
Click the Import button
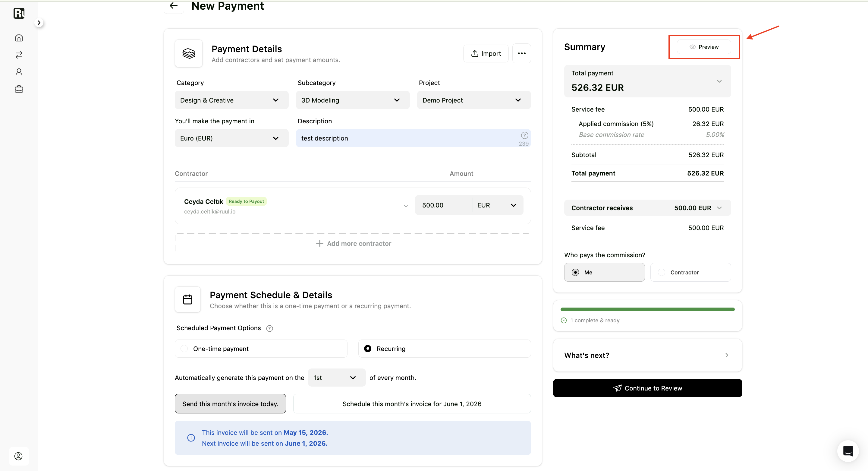[x=486, y=53]
